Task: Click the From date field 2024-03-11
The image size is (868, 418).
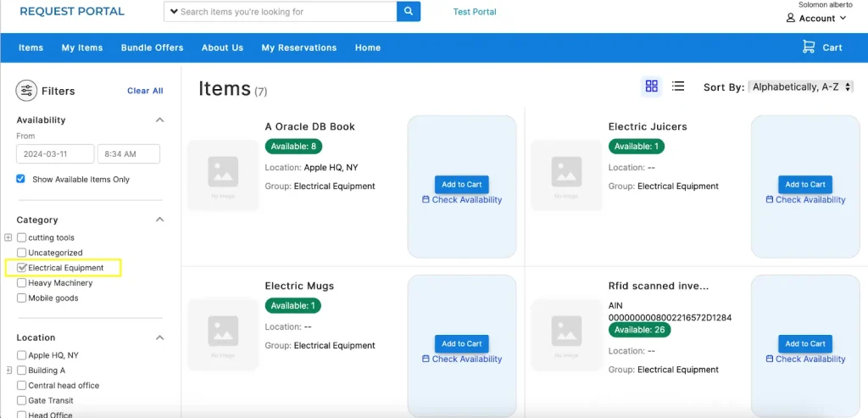Action: click(x=55, y=154)
